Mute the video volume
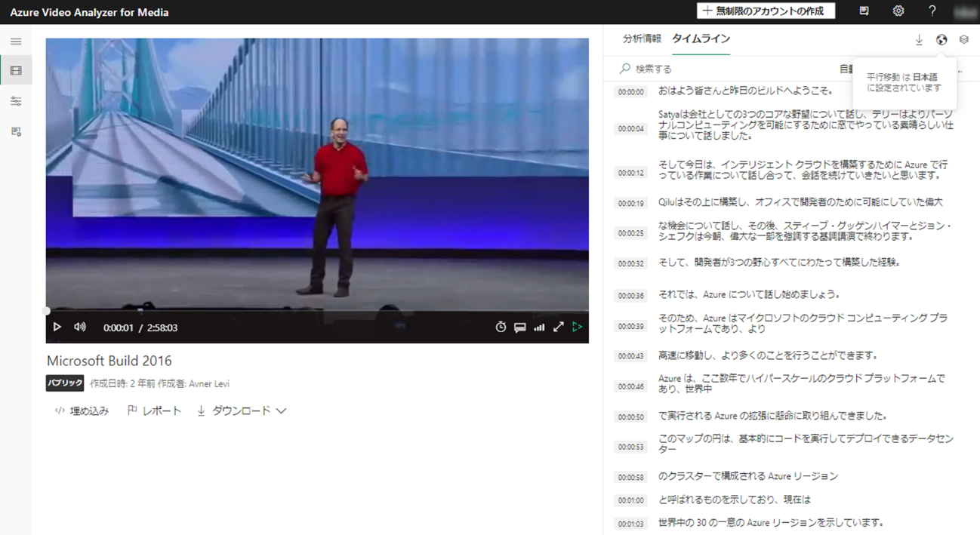This screenshot has height=535, width=980. 79,327
